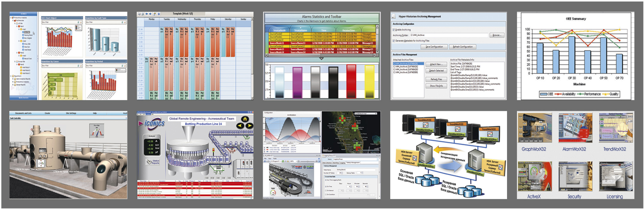Viewport: 644px width, 209px height.
Task: Click the ICONICS logo in the bottling screen
Action: point(151,123)
